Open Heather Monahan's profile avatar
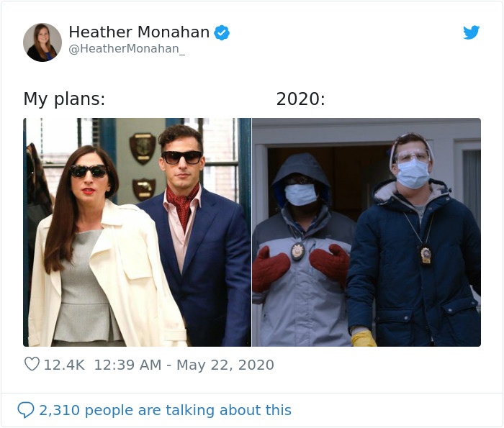Image resolution: width=504 pixels, height=428 pixels. coord(42,42)
